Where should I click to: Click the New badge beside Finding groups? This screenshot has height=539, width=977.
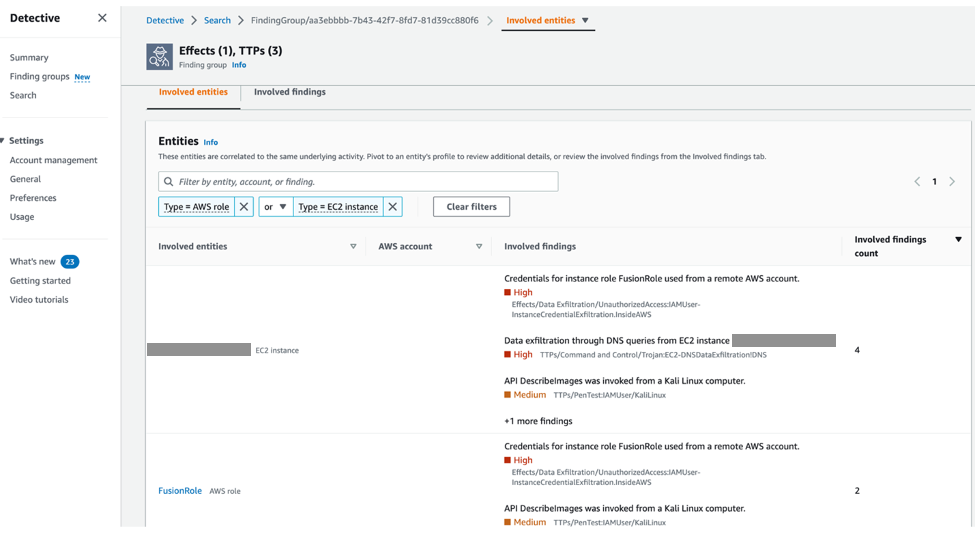click(82, 77)
